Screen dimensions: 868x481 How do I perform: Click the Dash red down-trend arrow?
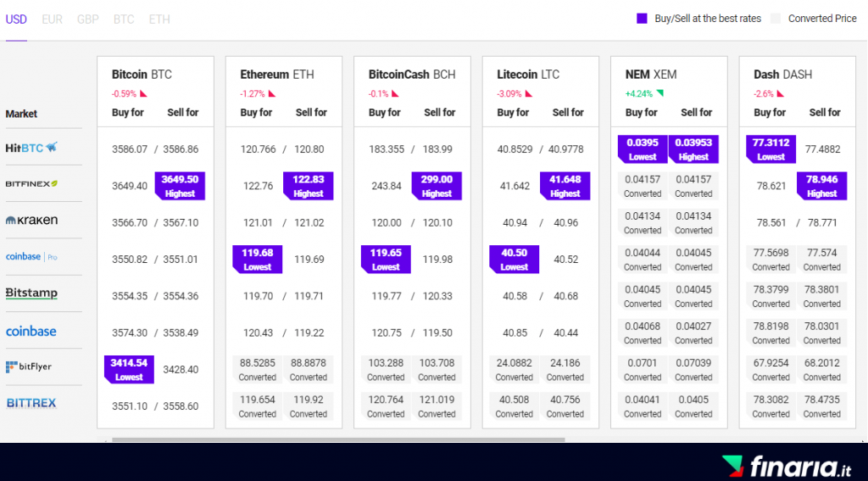781,93
